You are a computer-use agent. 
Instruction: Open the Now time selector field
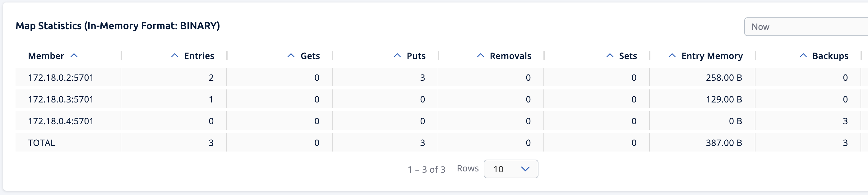coord(805,27)
